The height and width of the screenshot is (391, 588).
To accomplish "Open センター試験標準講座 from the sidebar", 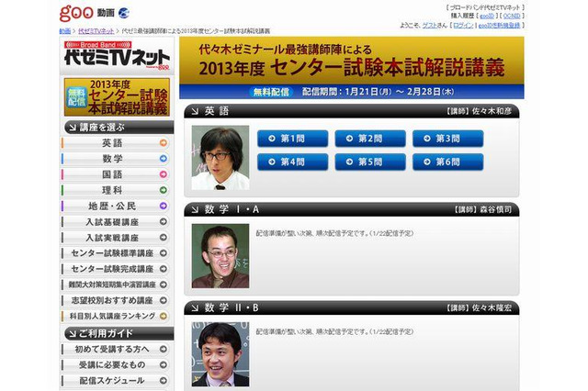I will tap(115, 253).
